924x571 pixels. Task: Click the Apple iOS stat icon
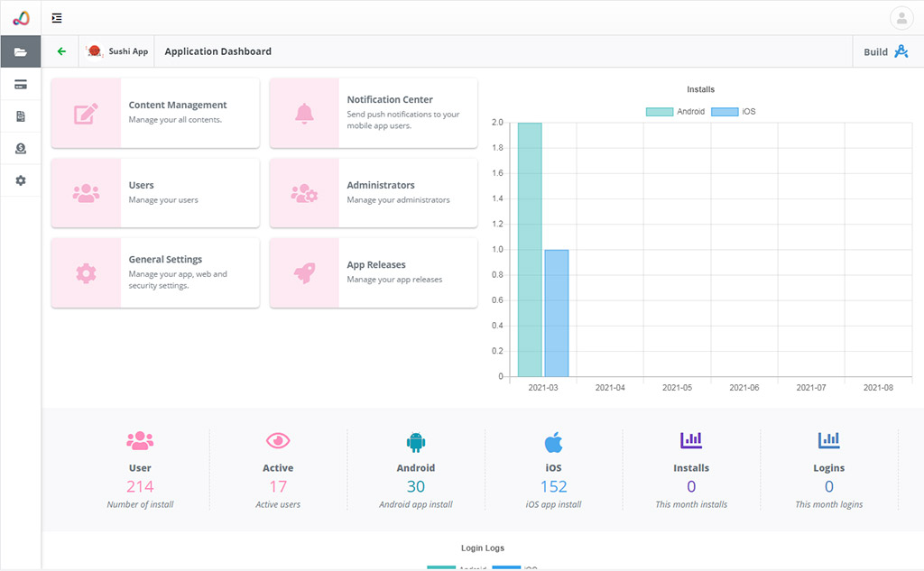tap(553, 442)
